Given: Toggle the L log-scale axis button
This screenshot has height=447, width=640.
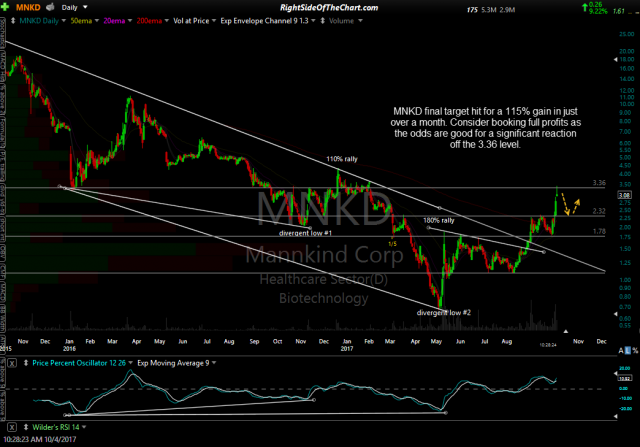Looking at the screenshot, I should coord(628,351).
